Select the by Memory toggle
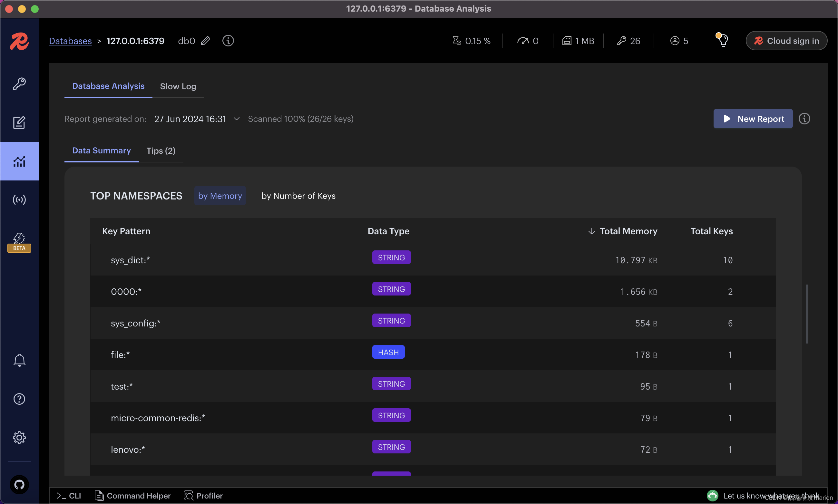 pyautogui.click(x=220, y=196)
